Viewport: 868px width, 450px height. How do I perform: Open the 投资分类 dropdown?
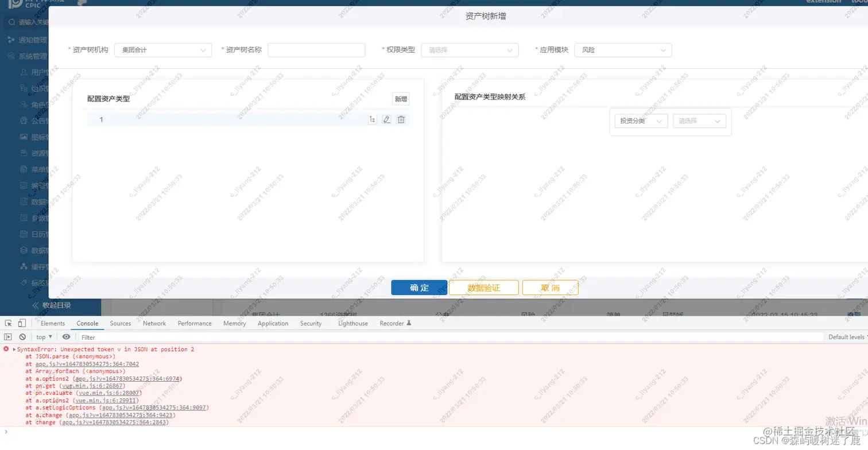pos(641,121)
